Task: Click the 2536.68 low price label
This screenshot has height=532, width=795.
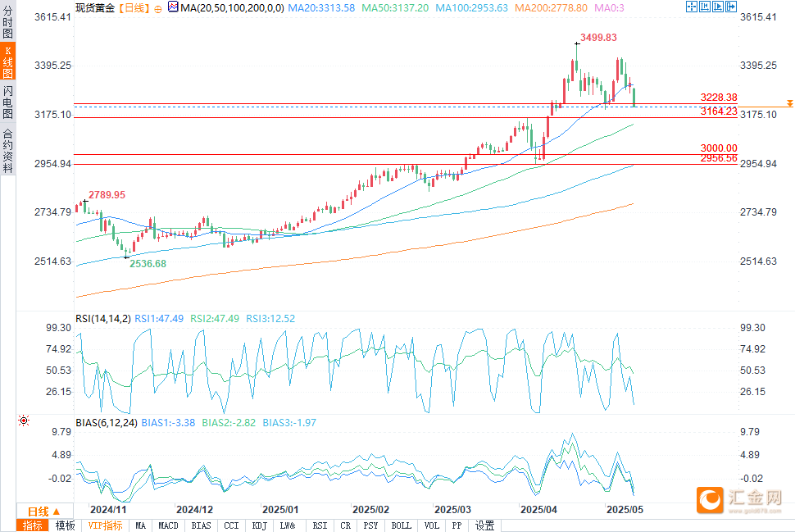Action: 148,264
